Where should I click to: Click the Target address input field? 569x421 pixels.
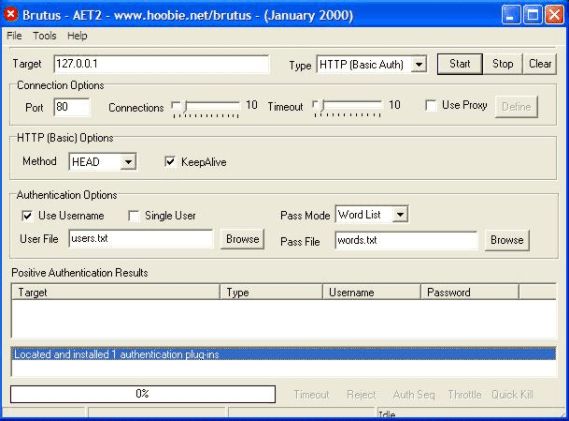coord(161,64)
